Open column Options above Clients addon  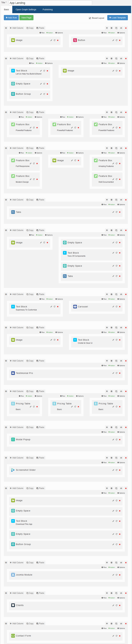coord(121,598)
